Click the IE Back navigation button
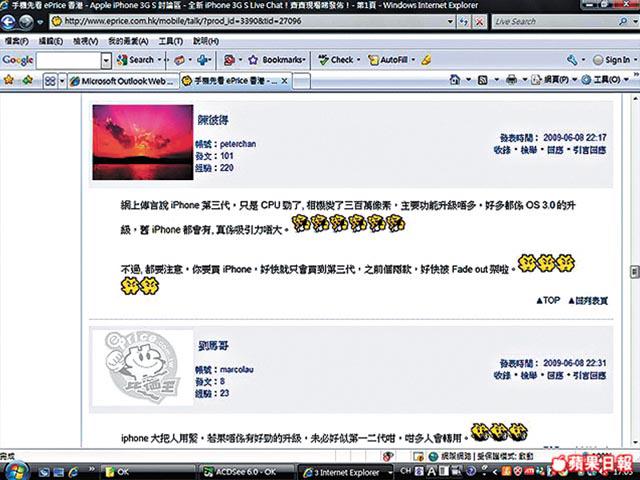Image resolution: width=640 pixels, height=480 pixels. 8,21
